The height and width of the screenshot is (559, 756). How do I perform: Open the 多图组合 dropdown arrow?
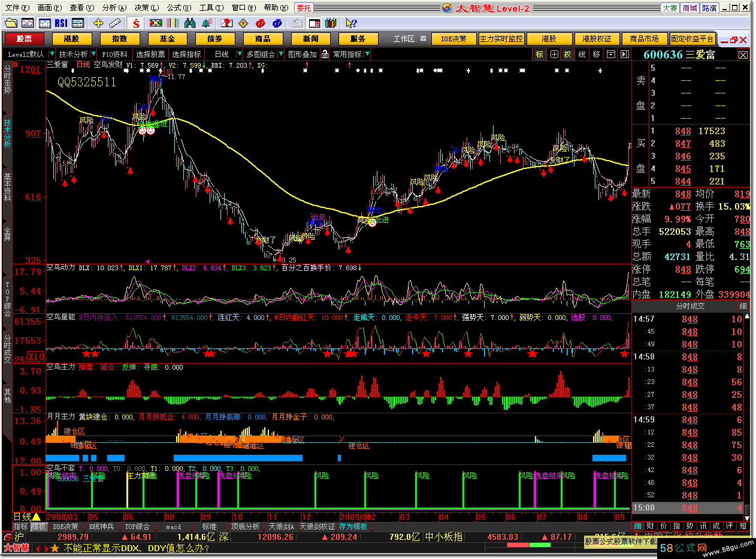pos(281,54)
